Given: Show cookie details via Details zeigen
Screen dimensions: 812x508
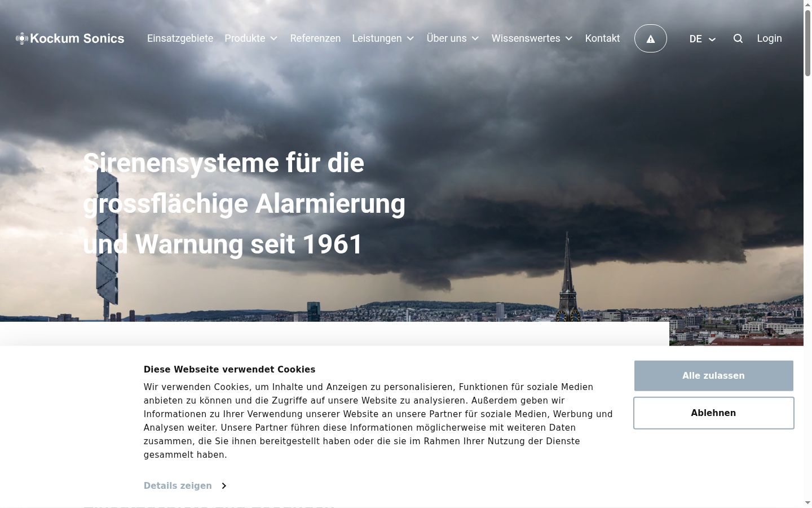Looking at the screenshot, I should (x=185, y=485).
